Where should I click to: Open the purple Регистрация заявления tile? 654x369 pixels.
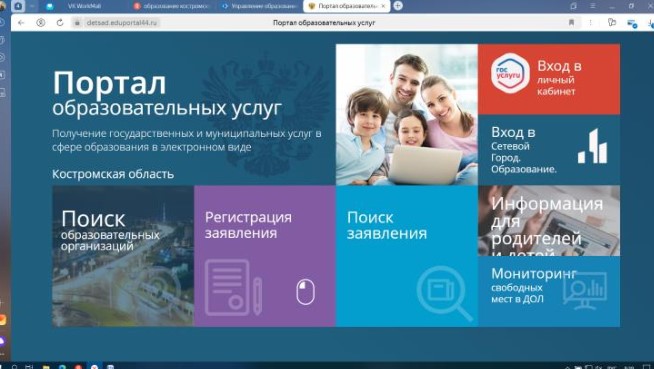point(265,256)
